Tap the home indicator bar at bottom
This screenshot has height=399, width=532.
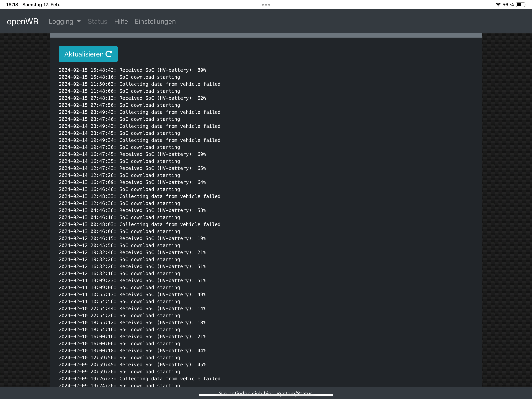[266, 395]
